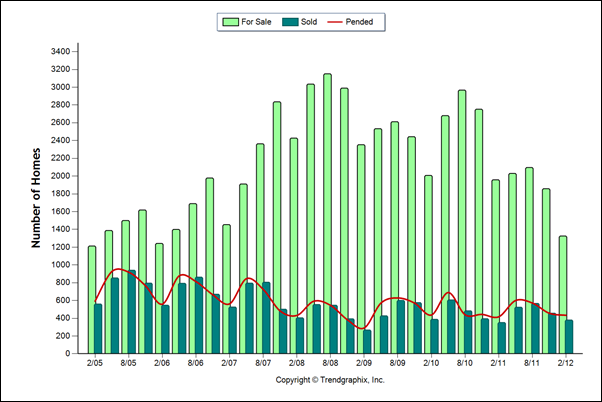The width and height of the screenshot is (602, 402).
Task: Click the 0 y-axis tick label
Action: (68, 353)
